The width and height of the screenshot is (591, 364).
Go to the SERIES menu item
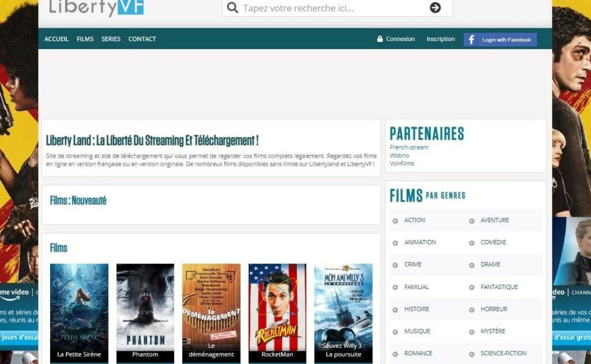(x=111, y=39)
